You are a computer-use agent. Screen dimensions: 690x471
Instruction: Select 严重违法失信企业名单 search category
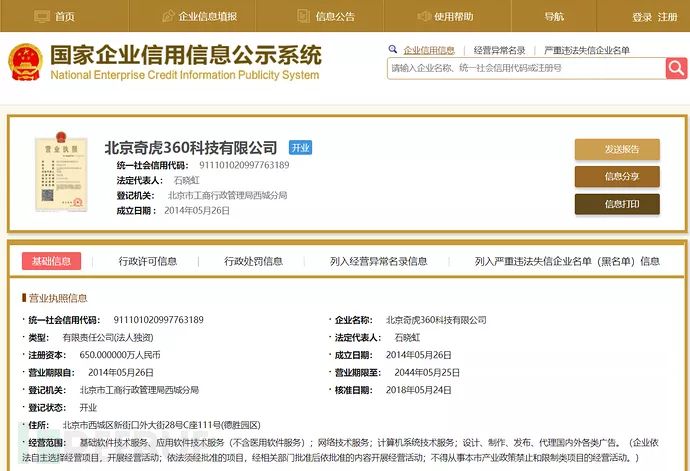point(587,50)
